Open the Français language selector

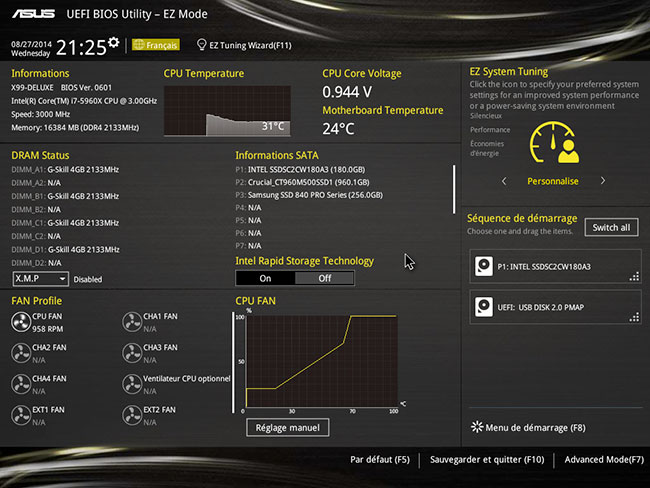coord(154,45)
